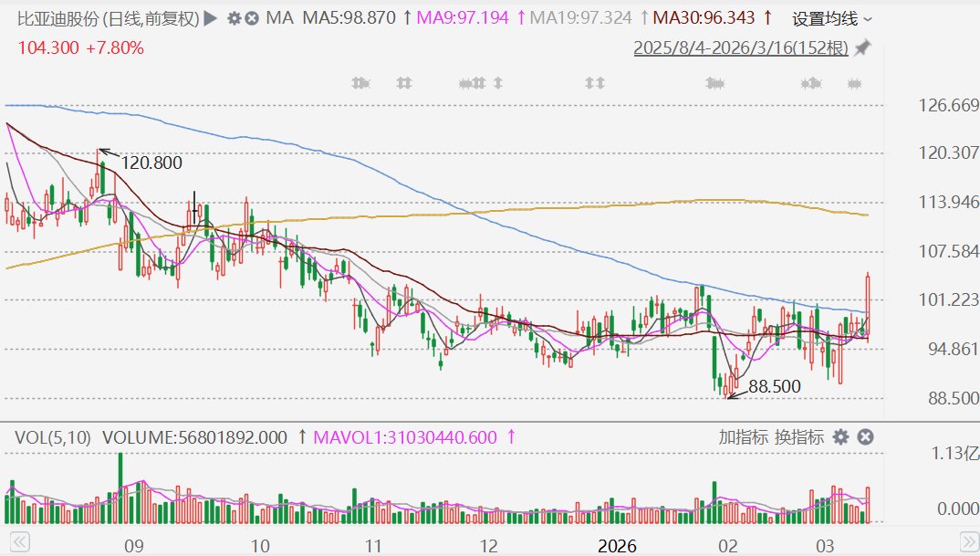Open the 2025/8/4-2026/3/16 date range link
This screenshot has width=980, height=556.
pyautogui.click(x=741, y=48)
